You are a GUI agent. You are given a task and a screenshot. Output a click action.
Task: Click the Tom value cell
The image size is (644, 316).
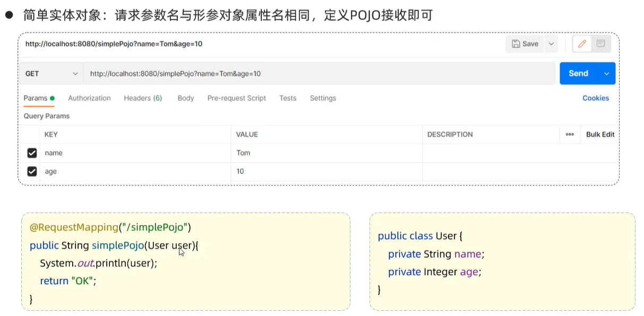coord(327,153)
